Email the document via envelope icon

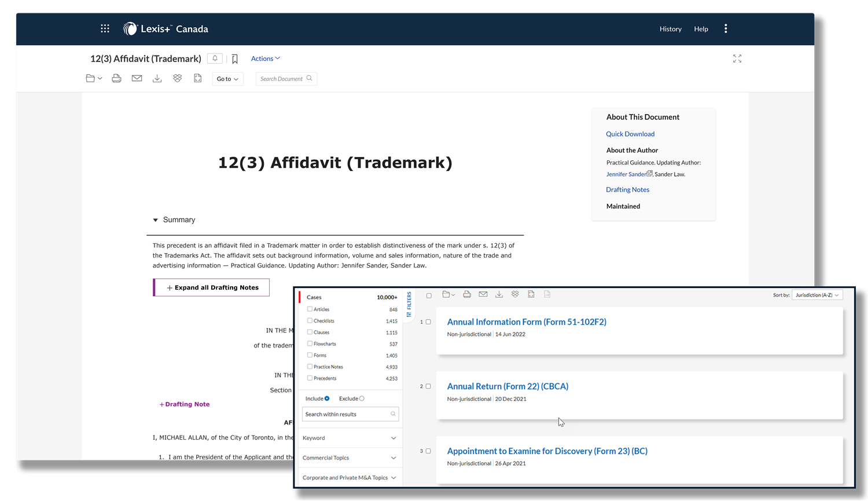pos(137,78)
